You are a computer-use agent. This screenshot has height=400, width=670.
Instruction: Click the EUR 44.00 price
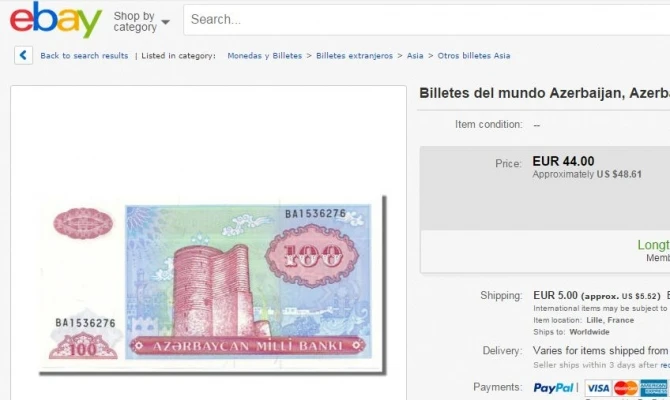[563, 161]
